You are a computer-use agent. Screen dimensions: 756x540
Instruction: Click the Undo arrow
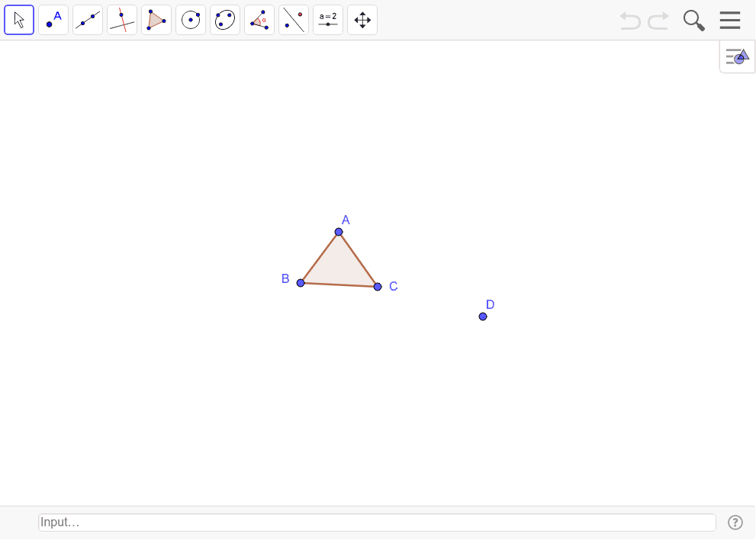coord(630,21)
